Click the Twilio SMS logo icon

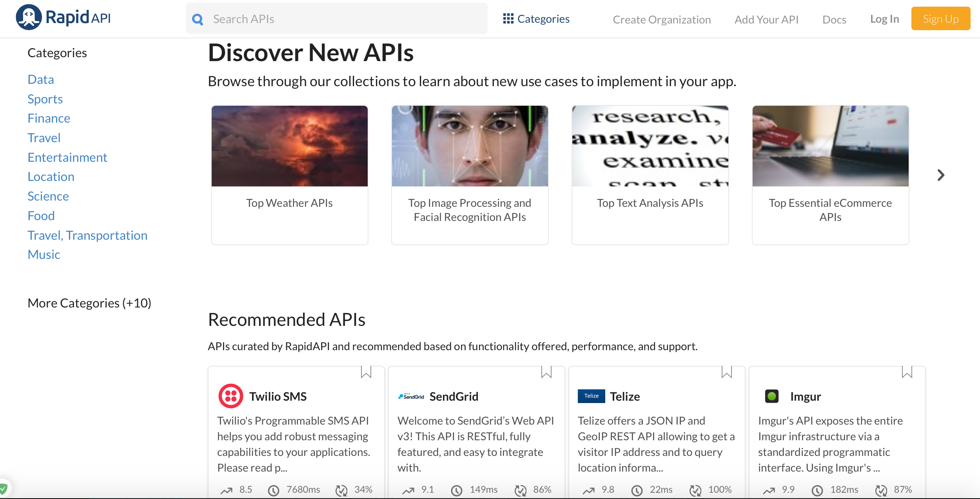pos(230,396)
